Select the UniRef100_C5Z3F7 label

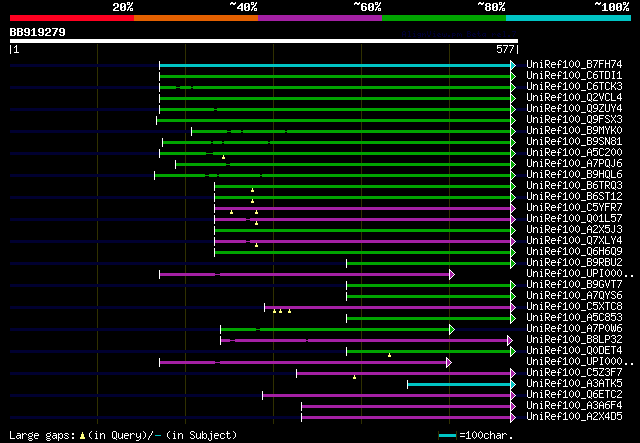pos(574,372)
